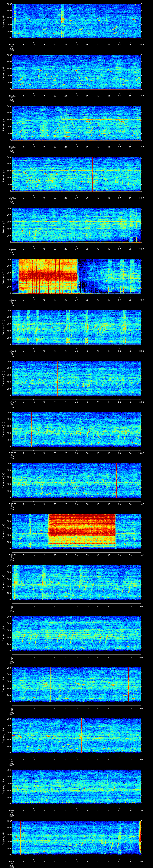Select the spectrogram panel starting at 18:10:00

click(76, 480)
